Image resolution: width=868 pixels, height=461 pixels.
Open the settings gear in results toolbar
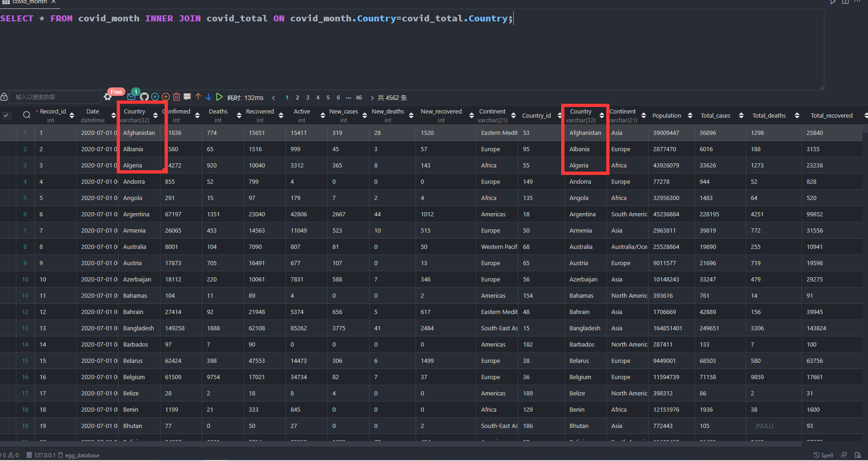click(107, 97)
